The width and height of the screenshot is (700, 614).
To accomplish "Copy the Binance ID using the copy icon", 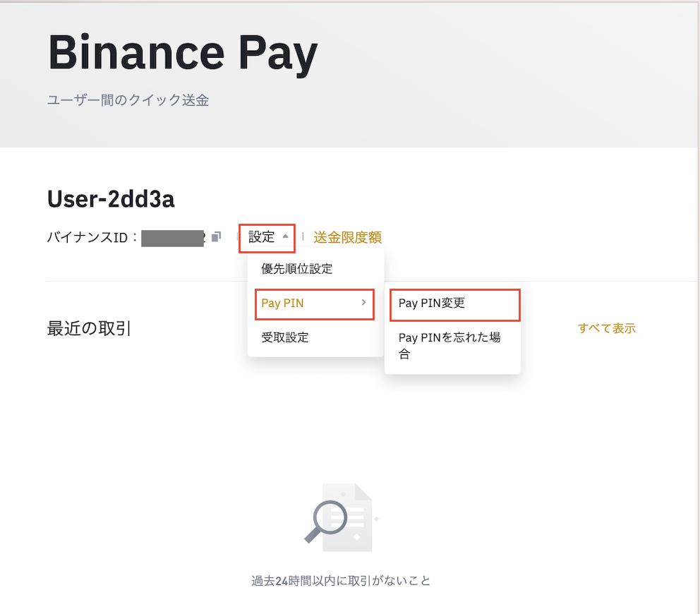I will pos(217,237).
